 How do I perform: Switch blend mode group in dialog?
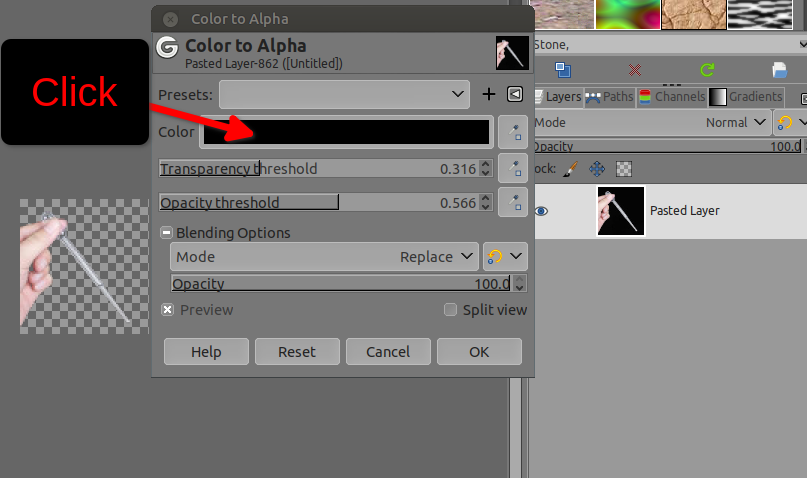point(505,256)
